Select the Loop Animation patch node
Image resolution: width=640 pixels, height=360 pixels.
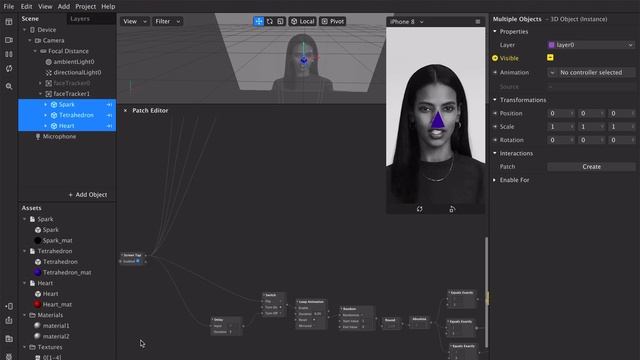point(311,314)
